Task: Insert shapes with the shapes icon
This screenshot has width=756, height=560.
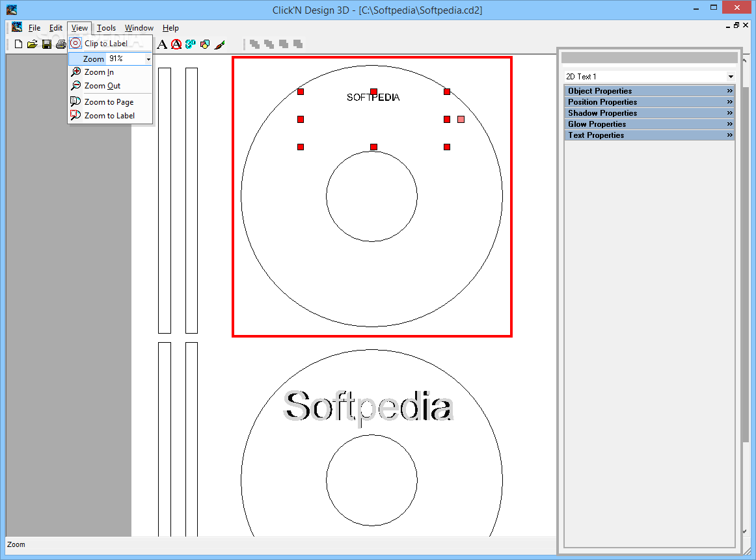Action: point(205,44)
